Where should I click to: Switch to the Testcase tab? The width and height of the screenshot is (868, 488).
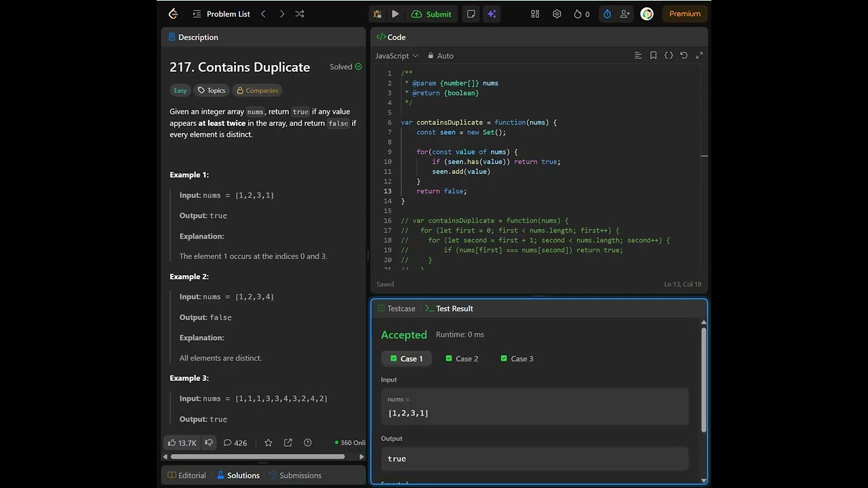(396, 308)
